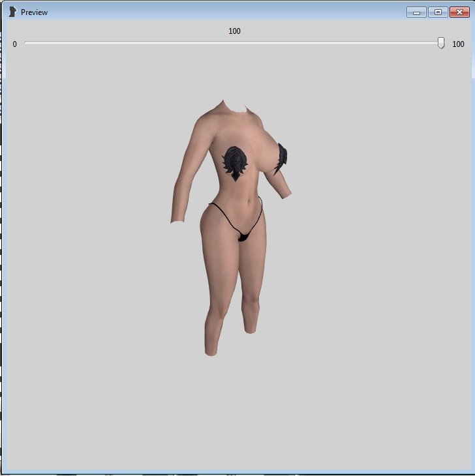
Task: Click the dark emblem armor piece on model
Action: [x=235, y=163]
